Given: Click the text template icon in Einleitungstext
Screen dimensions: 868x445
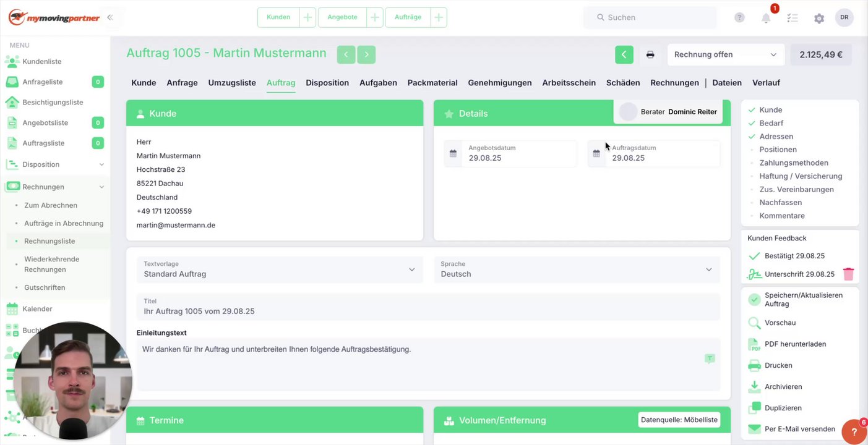Looking at the screenshot, I should point(710,358).
